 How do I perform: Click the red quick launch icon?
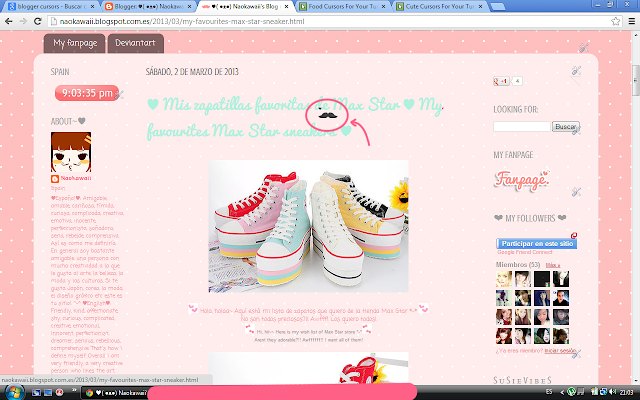pyautogui.click(x=60, y=393)
